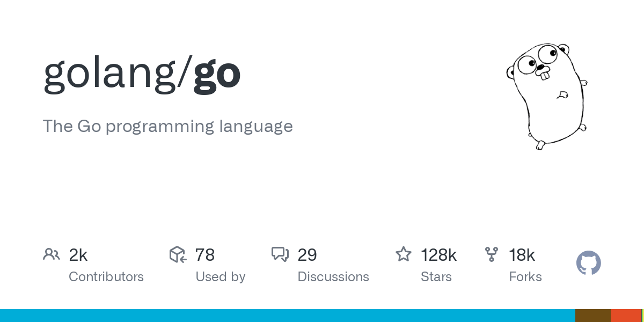This screenshot has height=322, width=644.
Task: Select the Discussions label
Action: (x=333, y=277)
